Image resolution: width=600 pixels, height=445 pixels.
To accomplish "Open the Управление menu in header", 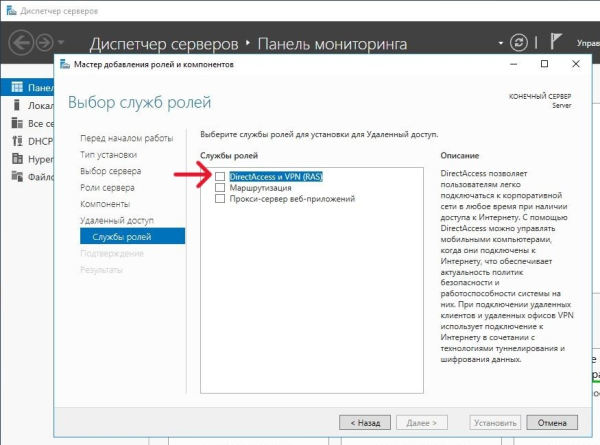I will pyautogui.click(x=588, y=43).
